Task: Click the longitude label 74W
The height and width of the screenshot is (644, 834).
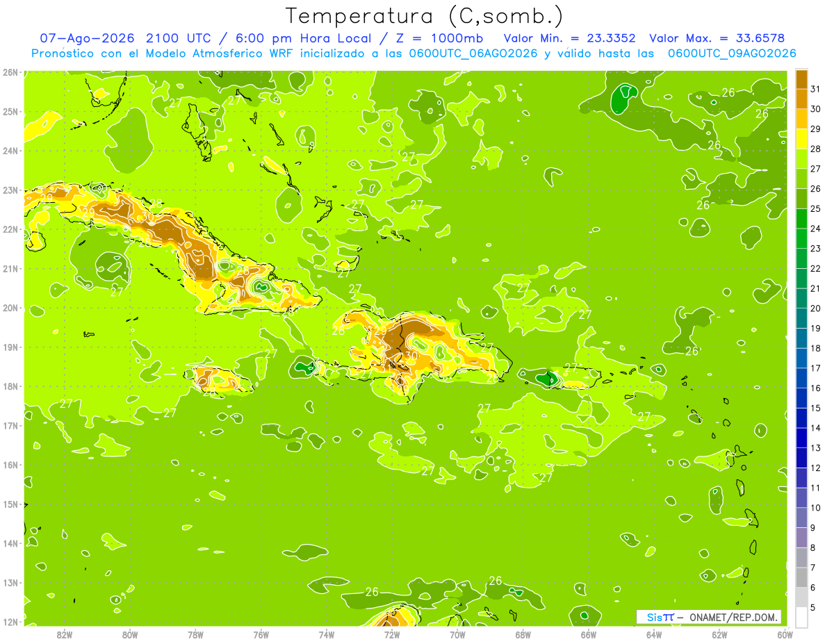Action: [x=327, y=634]
